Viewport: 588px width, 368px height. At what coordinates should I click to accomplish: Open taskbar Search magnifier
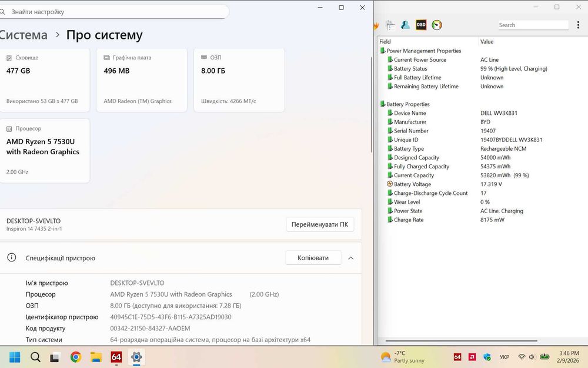coord(35,357)
